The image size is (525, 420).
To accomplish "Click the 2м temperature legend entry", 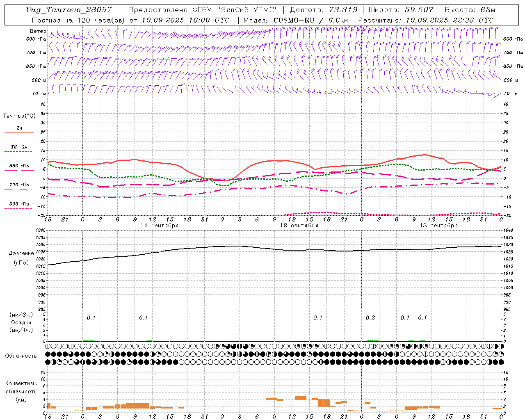I will point(19,128).
